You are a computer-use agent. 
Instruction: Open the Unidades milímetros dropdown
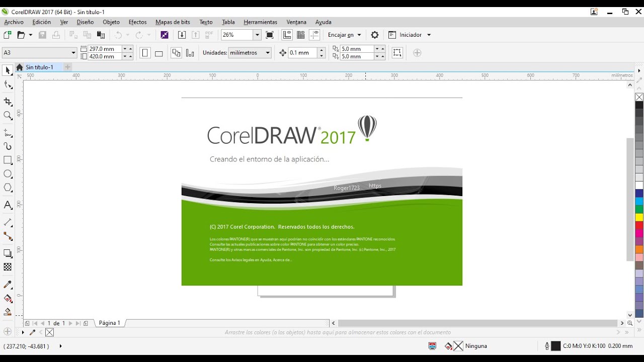268,53
